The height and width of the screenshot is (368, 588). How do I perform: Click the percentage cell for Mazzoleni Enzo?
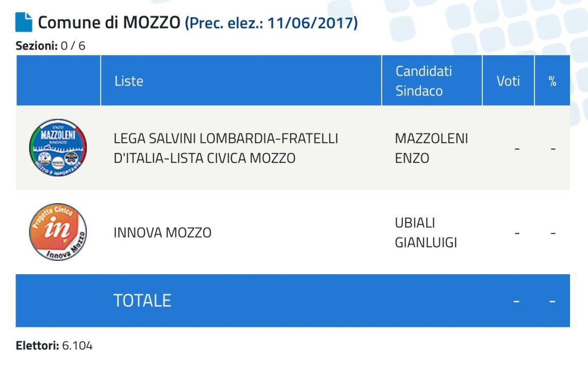(x=552, y=148)
